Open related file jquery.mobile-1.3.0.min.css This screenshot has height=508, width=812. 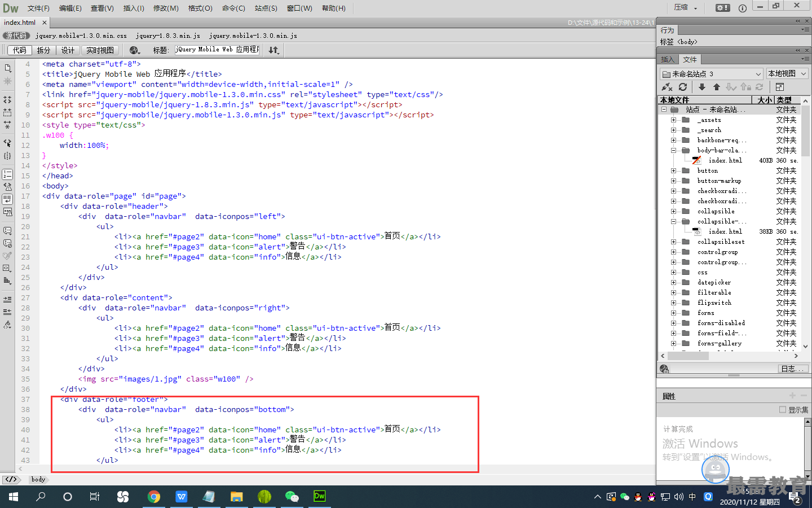click(x=81, y=36)
